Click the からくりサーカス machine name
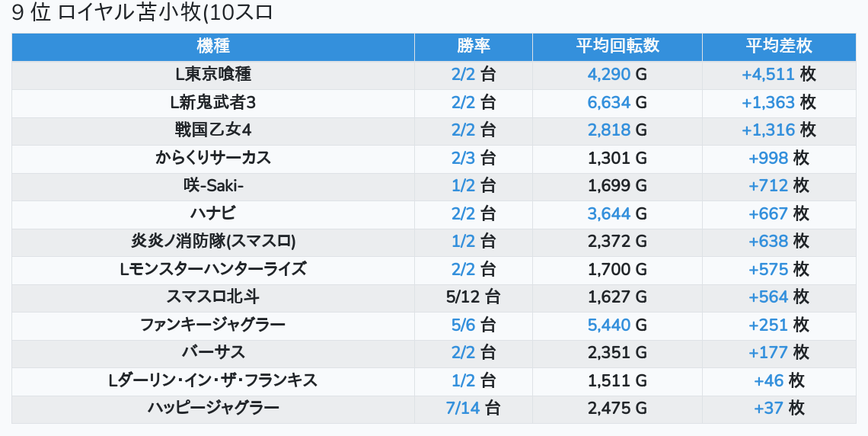This screenshot has width=868, height=436. click(213, 159)
